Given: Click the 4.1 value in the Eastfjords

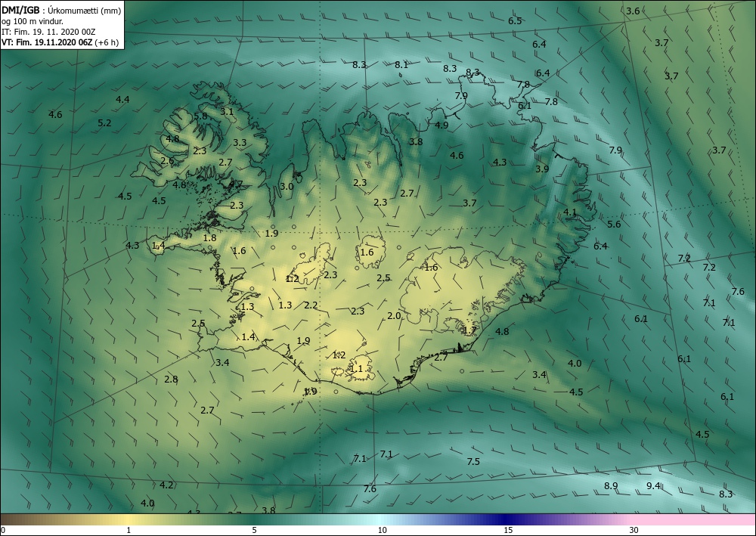Looking at the screenshot, I should click(570, 212).
